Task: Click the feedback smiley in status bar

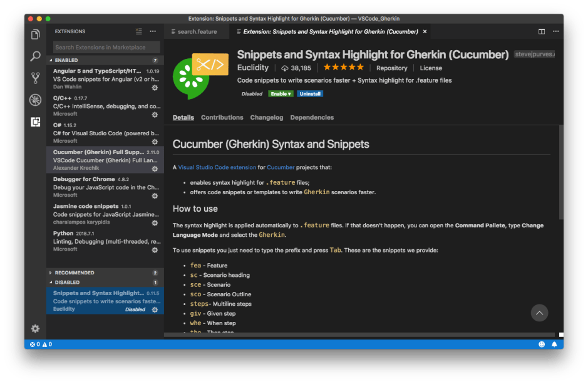Action: pos(542,345)
